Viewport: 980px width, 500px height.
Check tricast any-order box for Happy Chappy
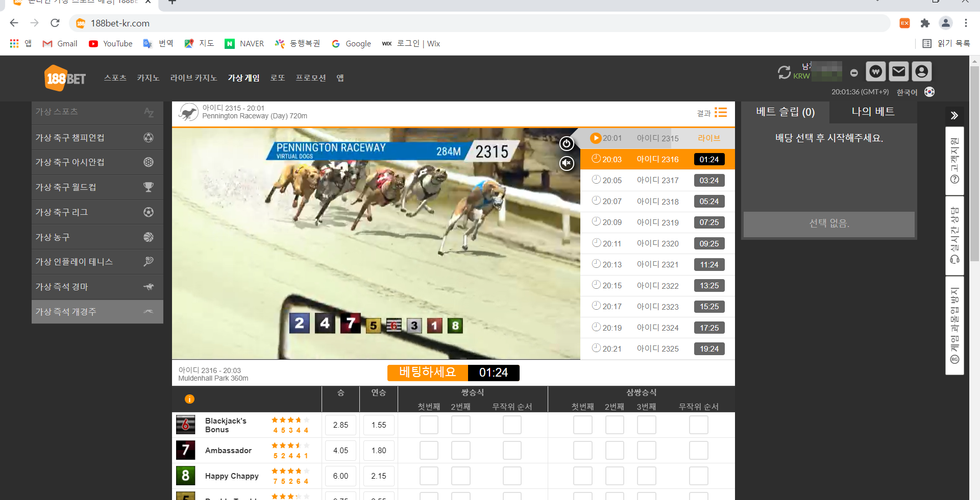click(698, 476)
